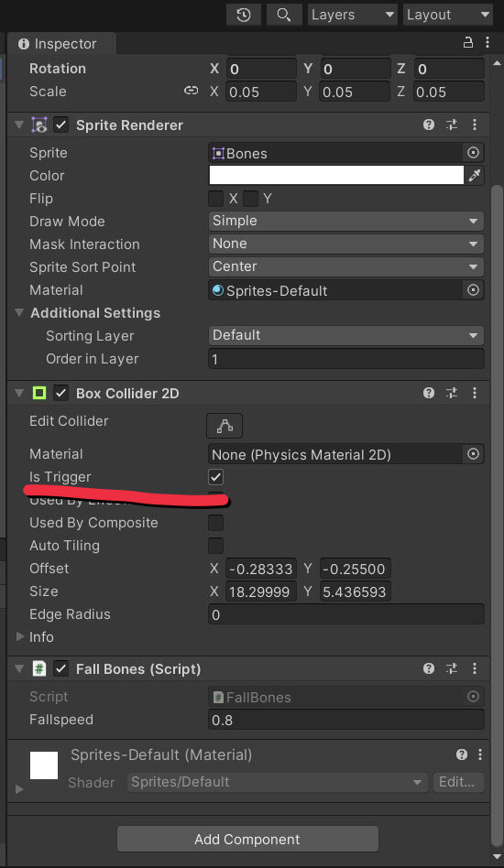Pick a color with the eyedropper icon
504x868 pixels.
pyautogui.click(x=475, y=176)
